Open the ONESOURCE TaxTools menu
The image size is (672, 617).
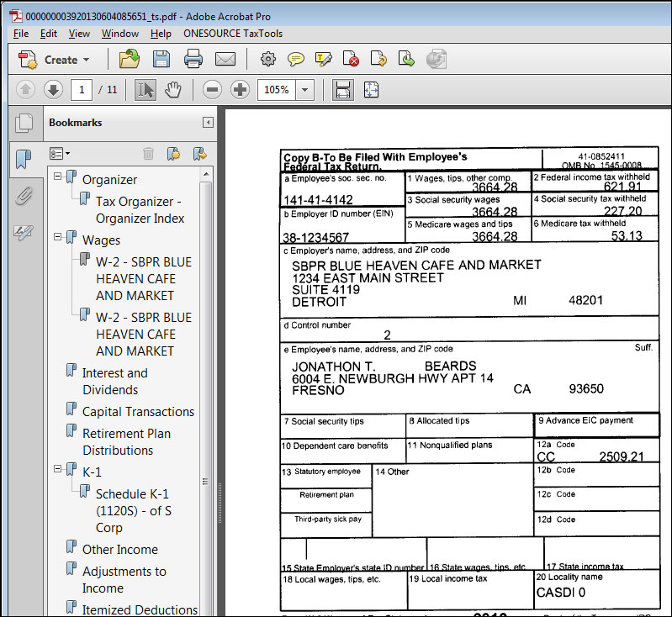pyautogui.click(x=232, y=34)
